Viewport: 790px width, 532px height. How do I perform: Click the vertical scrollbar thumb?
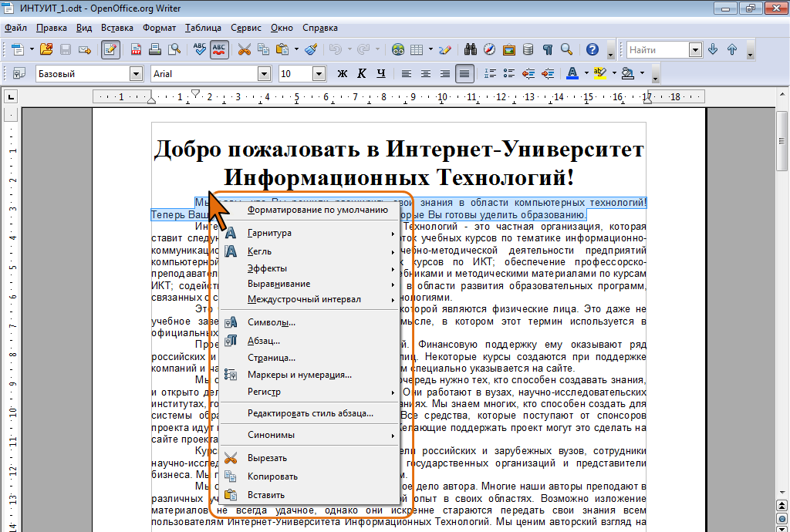click(x=782, y=141)
